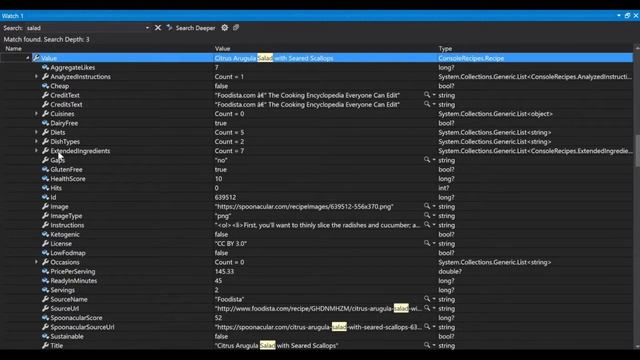This screenshot has height=360, width=640.
Task: Select the ReadyInMinutes row
Action: 317,281
